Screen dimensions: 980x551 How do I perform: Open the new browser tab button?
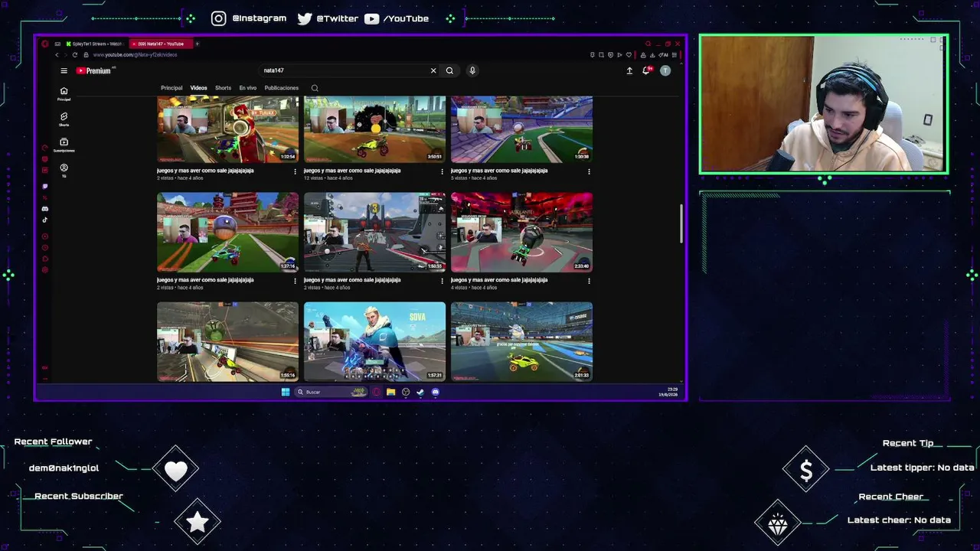[x=197, y=44]
